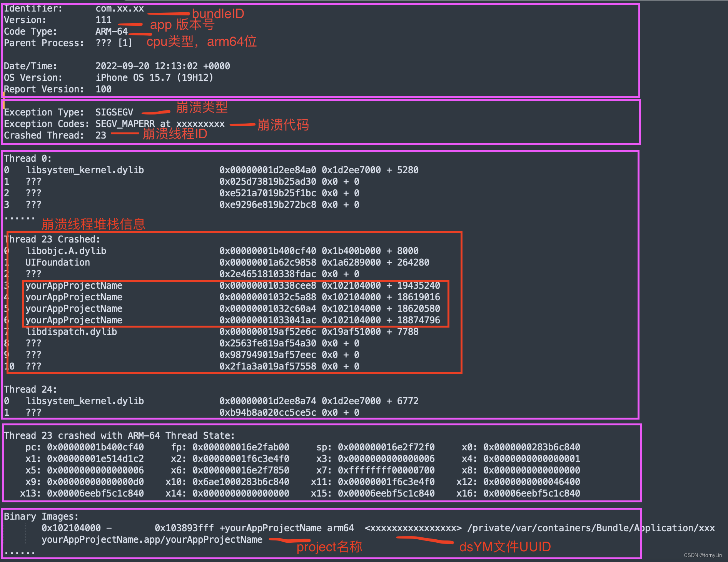Screen dimensions: 728x562
Task: Click the +yourAppProjectName arm64 entry
Action: tap(287, 528)
